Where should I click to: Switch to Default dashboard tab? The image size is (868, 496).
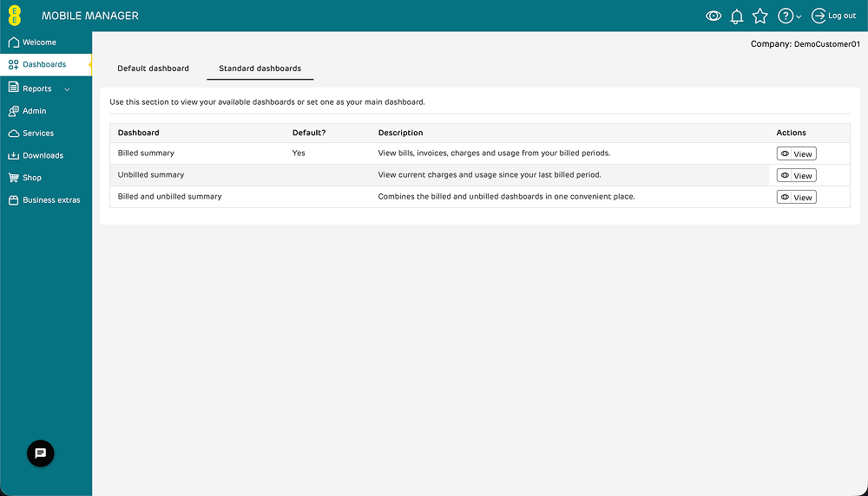coord(154,69)
